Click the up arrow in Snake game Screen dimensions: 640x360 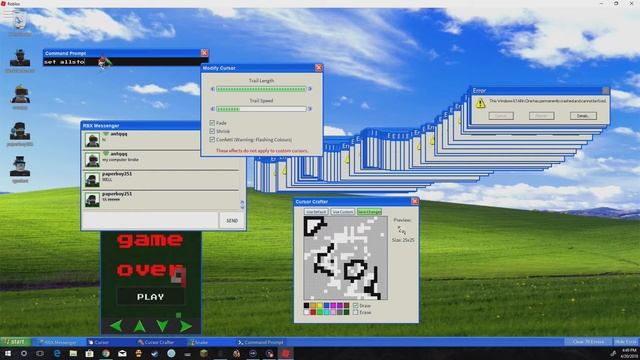coord(140,326)
